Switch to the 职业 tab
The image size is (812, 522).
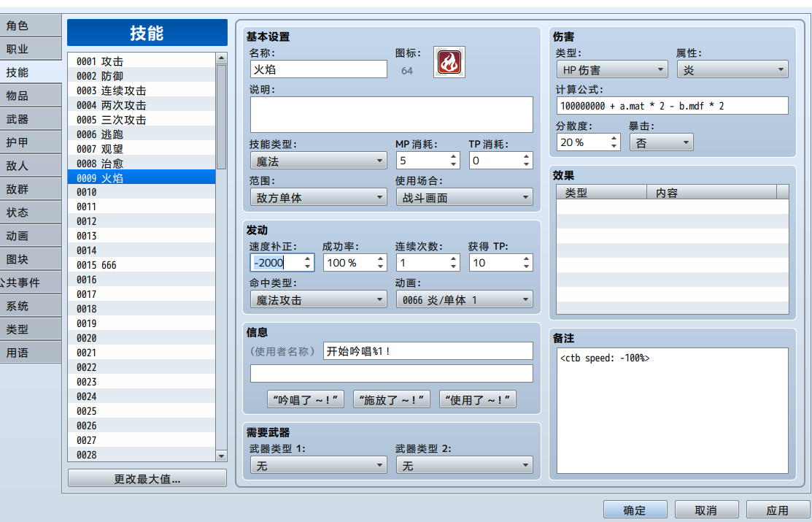pyautogui.click(x=30, y=49)
